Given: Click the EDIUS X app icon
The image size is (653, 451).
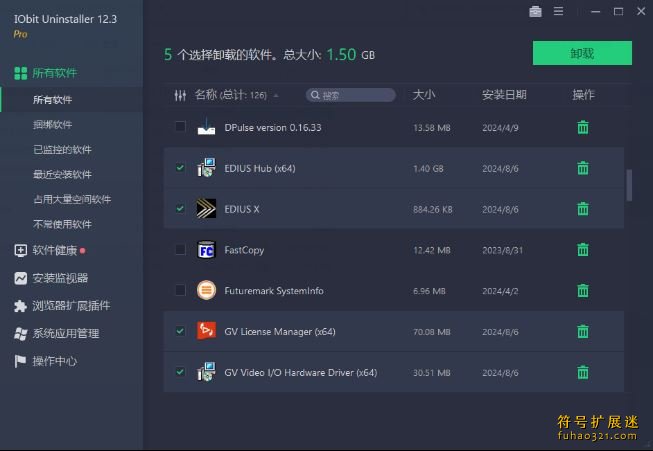Looking at the screenshot, I should [206, 208].
